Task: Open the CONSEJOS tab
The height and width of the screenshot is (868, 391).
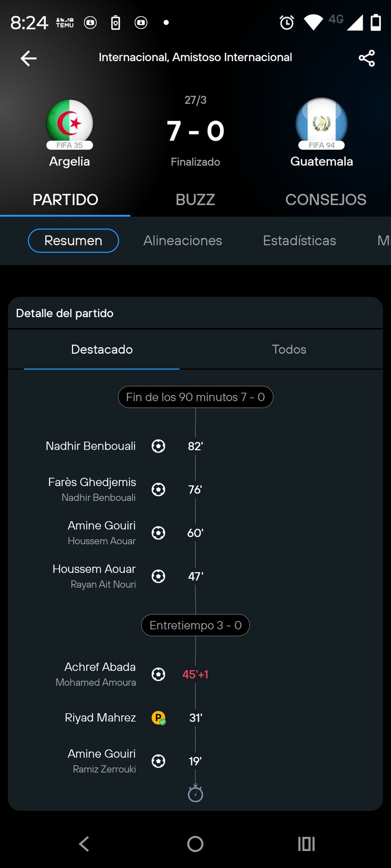Action: 325,200
